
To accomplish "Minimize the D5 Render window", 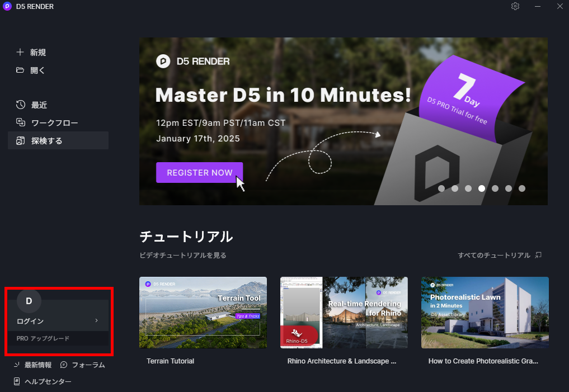I will pyautogui.click(x=538, y=7).
